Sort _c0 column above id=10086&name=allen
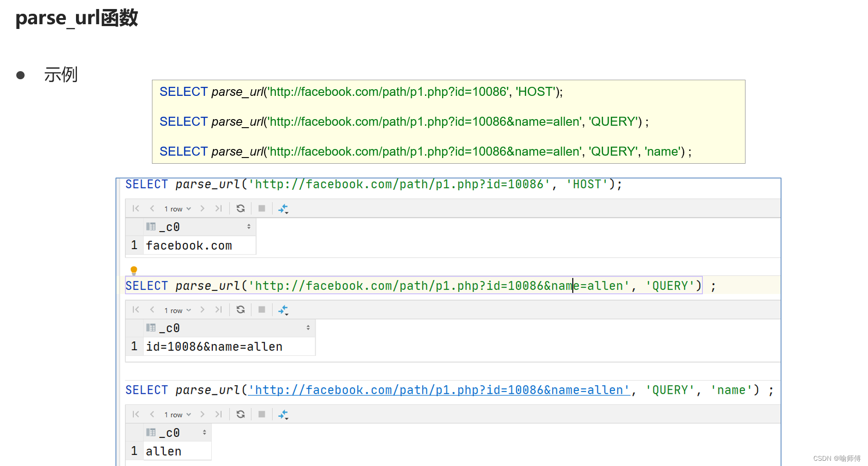This screenshot has width=868, height=466. tap(308, 328)
